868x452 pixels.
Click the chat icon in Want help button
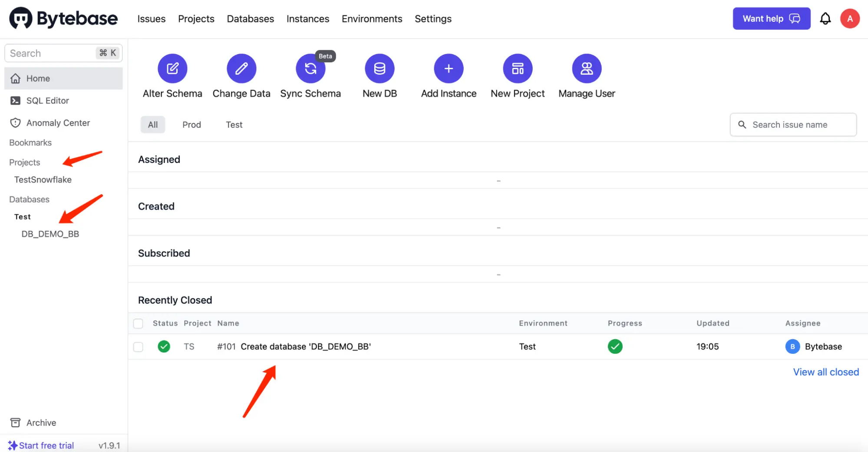pos(795,19)
